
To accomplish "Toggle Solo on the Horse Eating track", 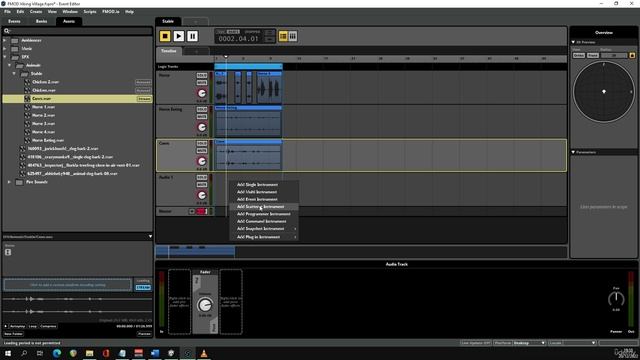I will pos(202,109).
